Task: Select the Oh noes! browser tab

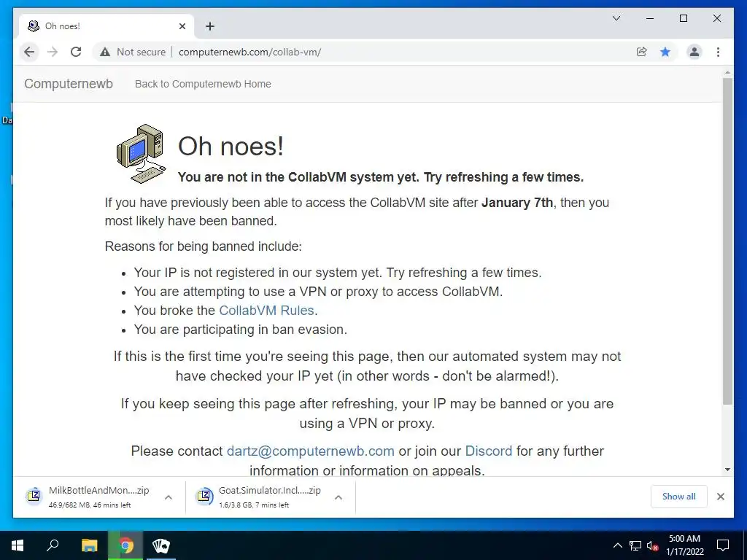Action: [x=107, y=26]
